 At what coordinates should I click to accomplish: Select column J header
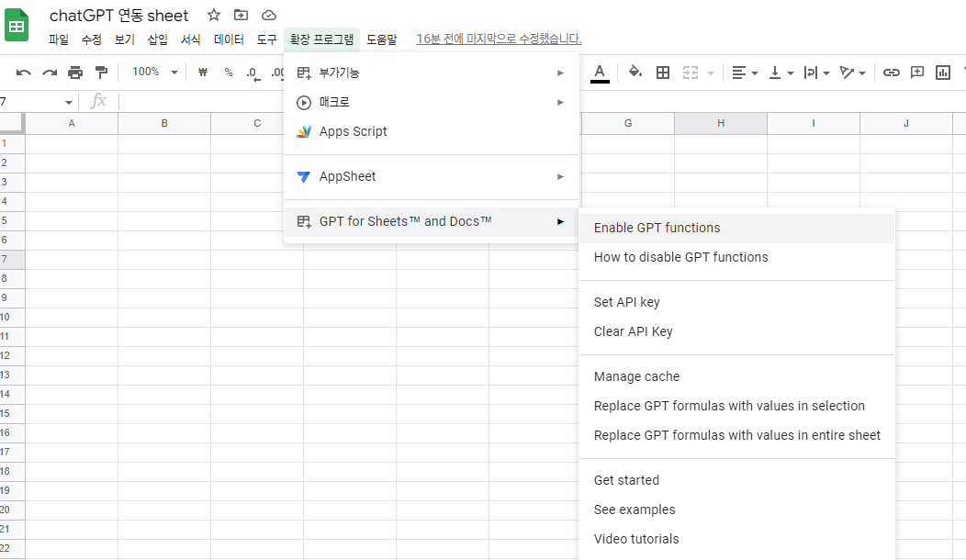906,123
